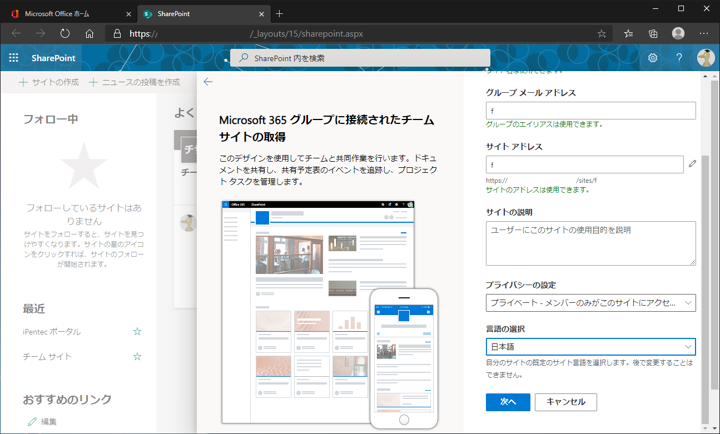
Task: Click ニュースの投稿を作成 command
Action: (x=135, y=82)
